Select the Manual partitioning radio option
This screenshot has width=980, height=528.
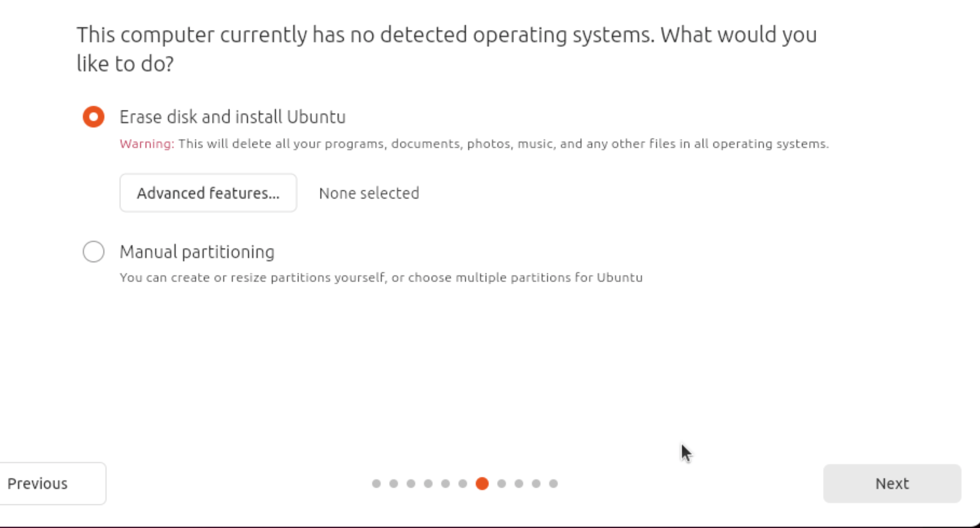(x=93, y=252)
